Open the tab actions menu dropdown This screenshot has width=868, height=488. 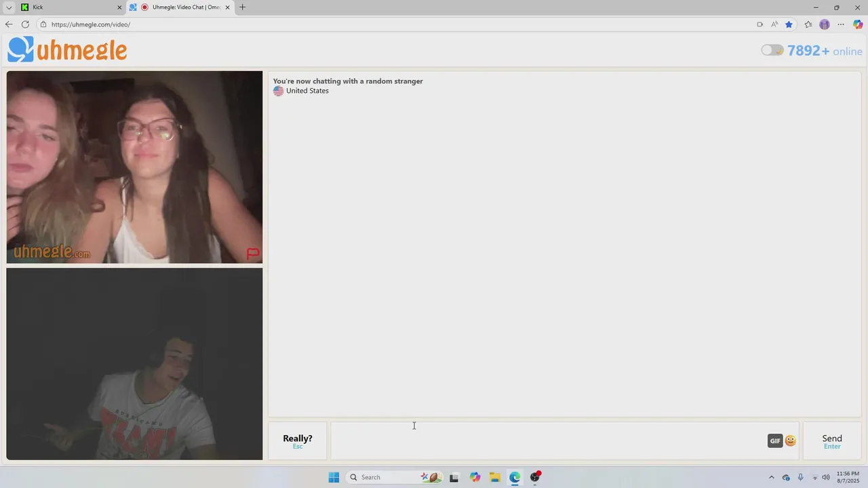pyautogui.click(x=9, y=7)
